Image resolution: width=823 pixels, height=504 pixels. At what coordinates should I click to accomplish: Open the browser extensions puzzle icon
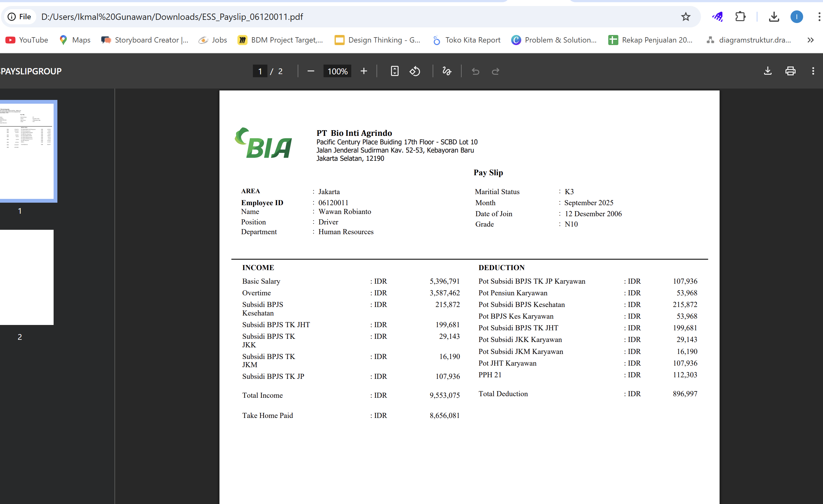click(x=740, y=17)
